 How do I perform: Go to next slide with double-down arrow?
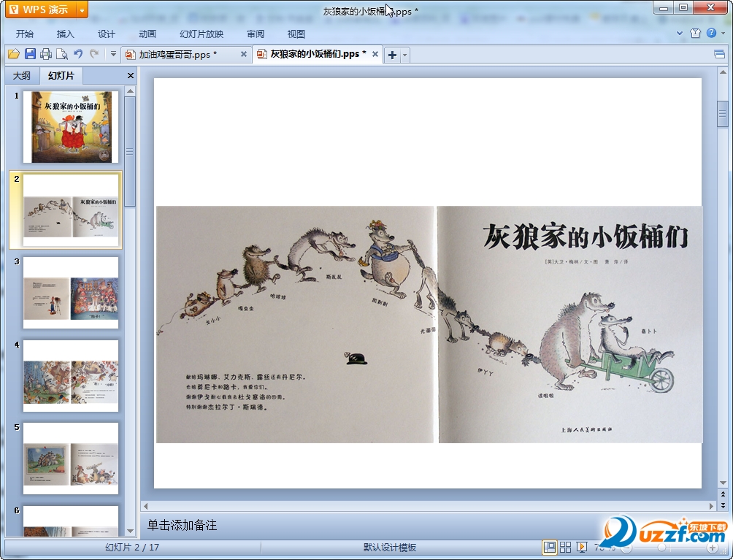click(x=723, y=505)
